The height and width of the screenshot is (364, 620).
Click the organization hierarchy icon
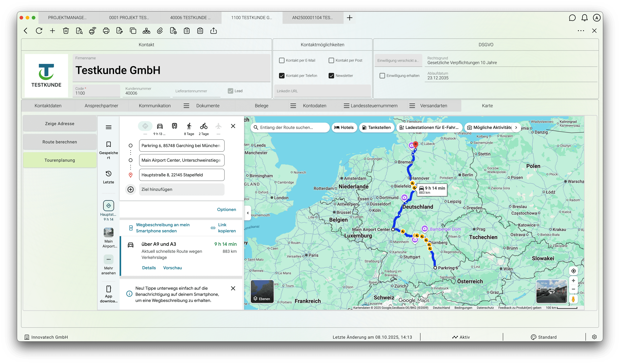pos(146,31)
